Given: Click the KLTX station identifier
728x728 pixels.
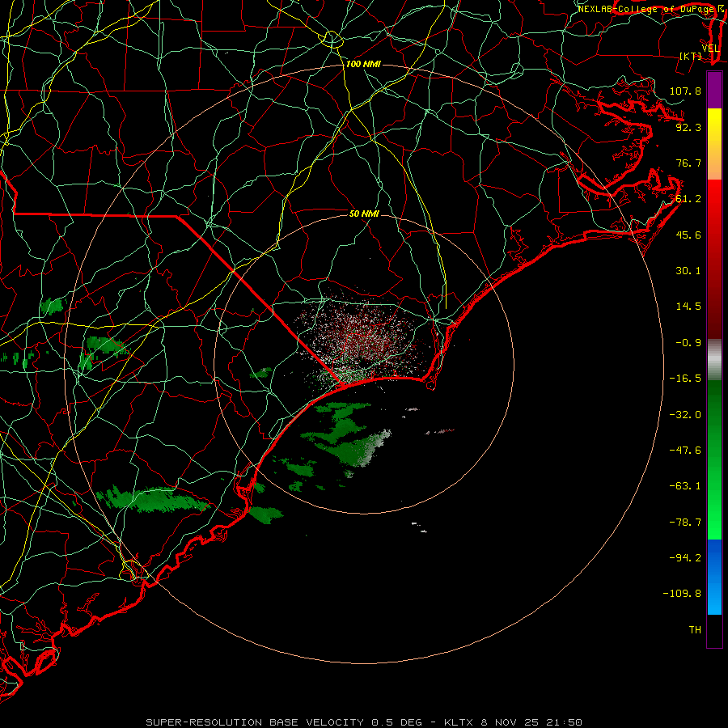Looking at the screenshot, I should (x=459, y=722).
